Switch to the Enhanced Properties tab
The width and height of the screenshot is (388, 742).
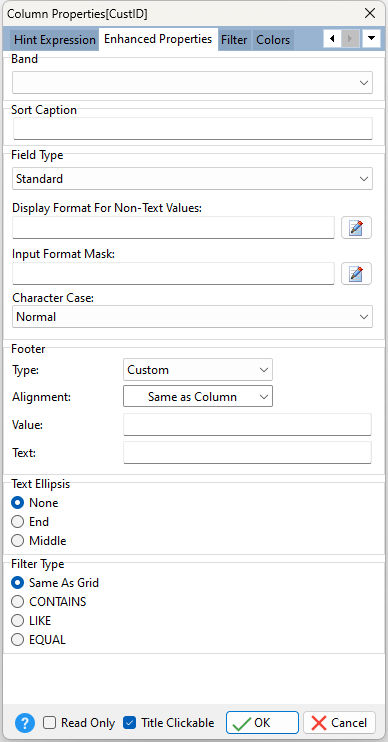click(x=158, y=39)
